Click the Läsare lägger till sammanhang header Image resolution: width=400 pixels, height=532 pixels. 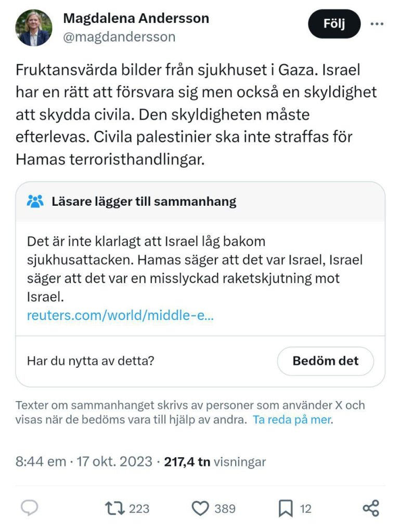[144, 202]
